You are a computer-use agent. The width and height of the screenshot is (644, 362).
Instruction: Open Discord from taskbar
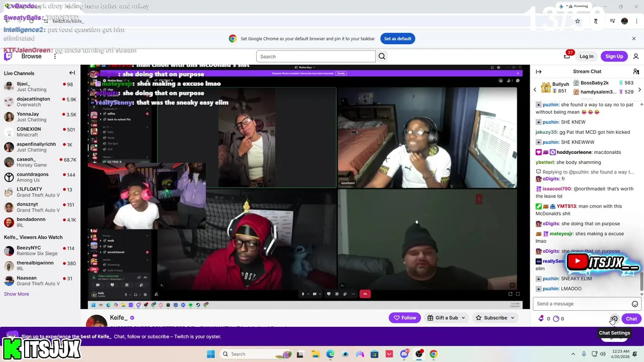pyautogui.click(x=404, y=354)
